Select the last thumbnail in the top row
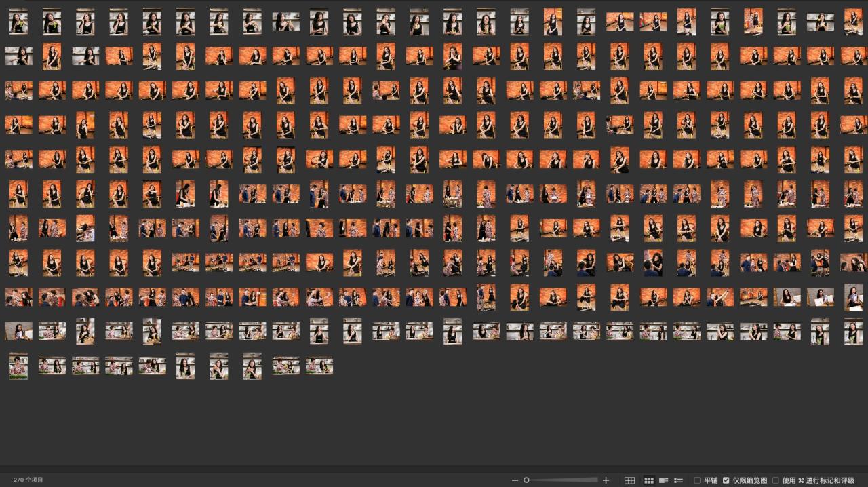 (x=853, y=22)
